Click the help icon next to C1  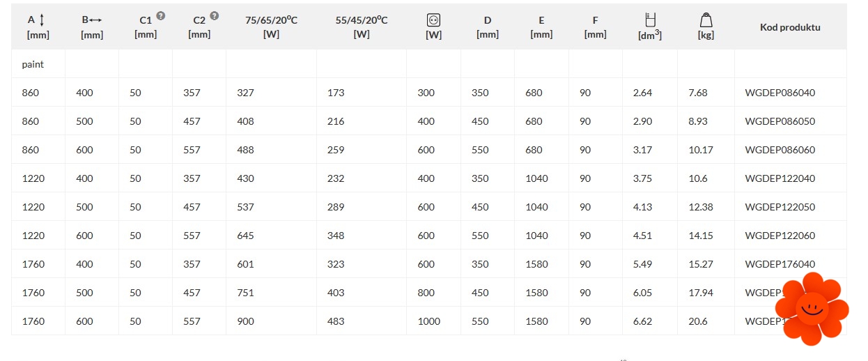tap(161, 16)
